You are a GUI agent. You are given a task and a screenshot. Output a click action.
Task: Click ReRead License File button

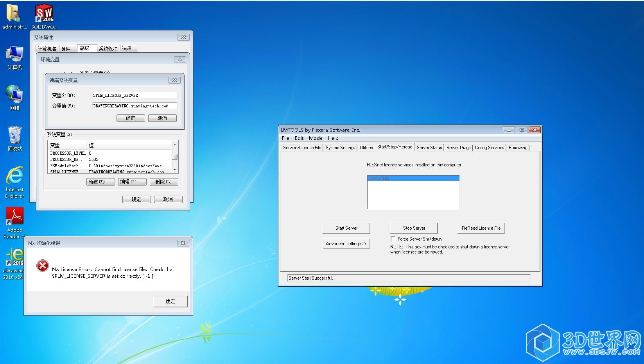(481, 228)
